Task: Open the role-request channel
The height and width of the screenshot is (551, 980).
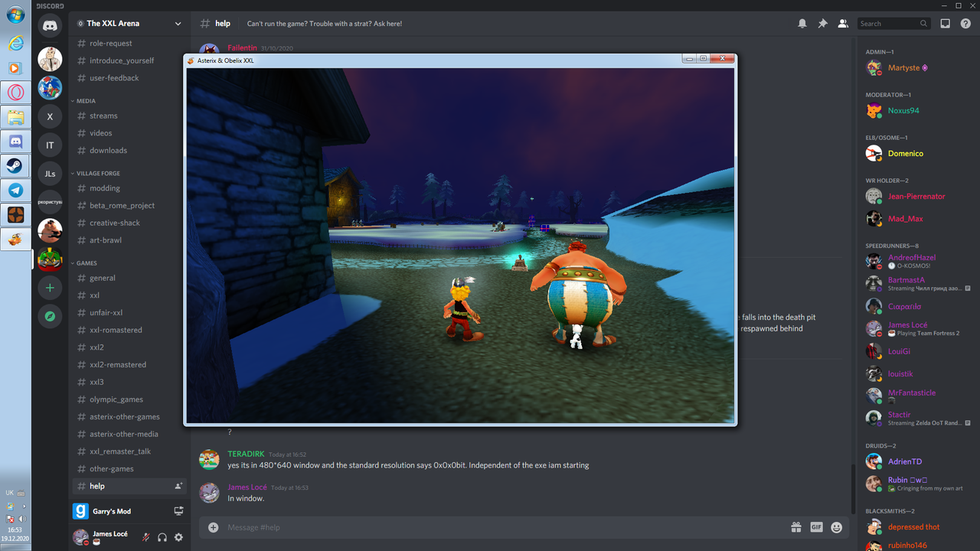Action: click(x=129, y=44)
